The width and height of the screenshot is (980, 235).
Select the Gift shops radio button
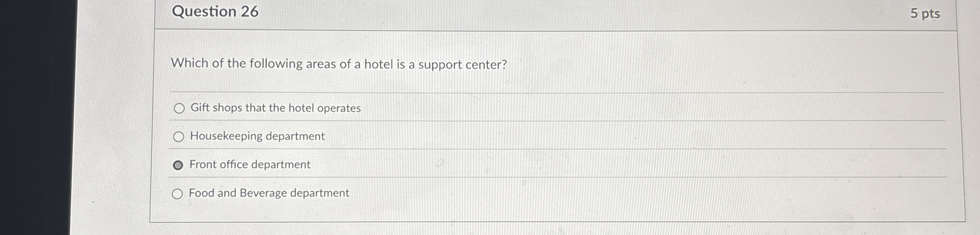click(x=179, y=108)
